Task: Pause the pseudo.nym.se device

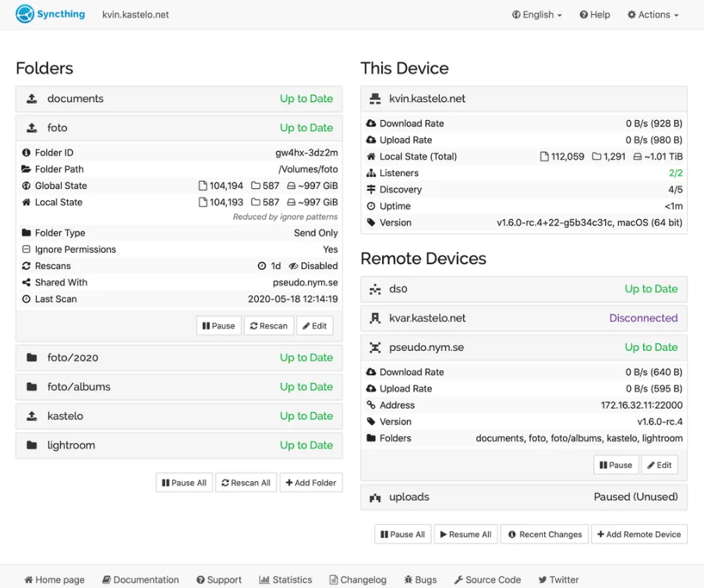Action: [x=616, y=465]
